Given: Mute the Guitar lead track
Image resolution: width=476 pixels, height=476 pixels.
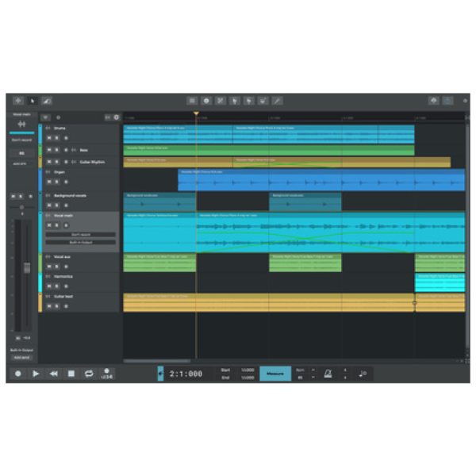Looking at the screenshot, I should 49,306.
